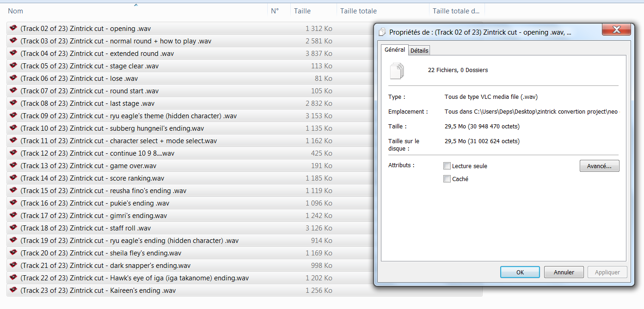Open the Avancé... attributes dialog

pyautogui.click(x=599, y=166)
